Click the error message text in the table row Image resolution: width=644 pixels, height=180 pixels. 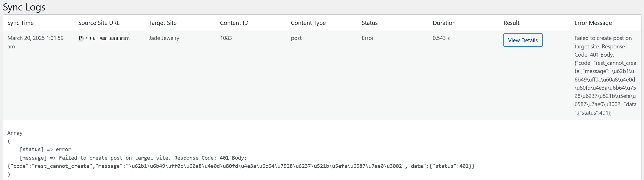[605, 75]
